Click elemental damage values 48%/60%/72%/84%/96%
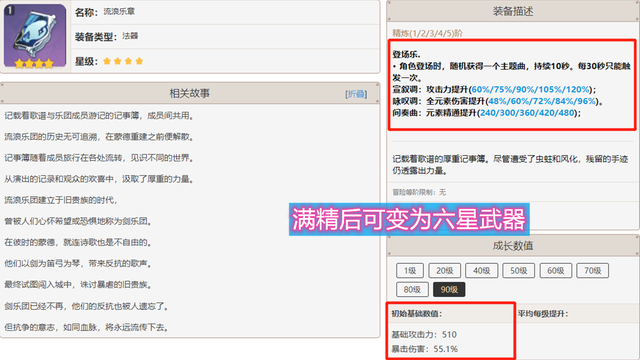 542,101
